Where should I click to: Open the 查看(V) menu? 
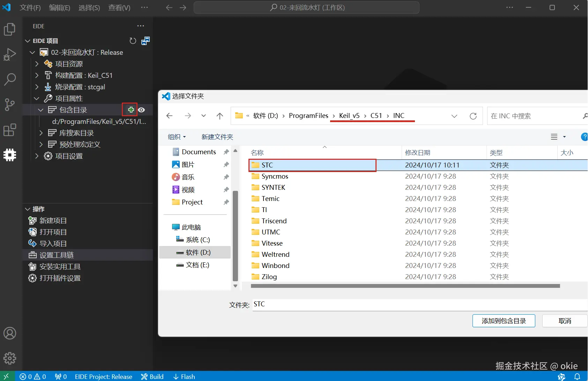click(119, 7)
